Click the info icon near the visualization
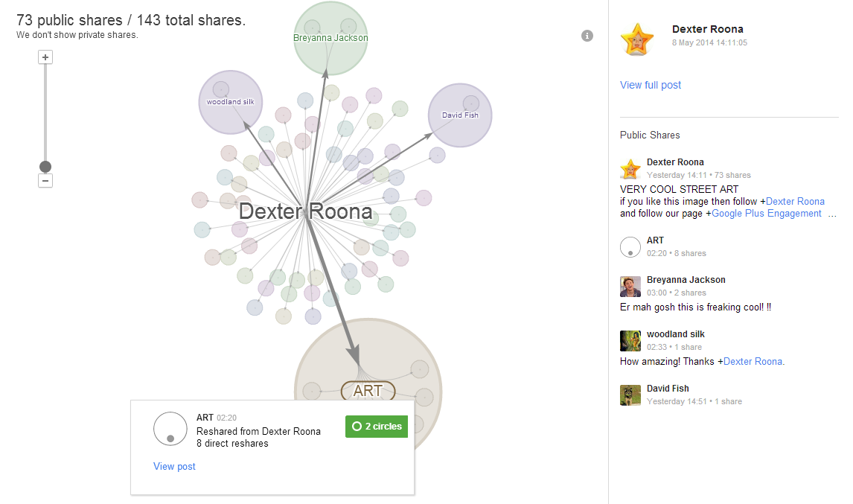This screenshot has height=504, width=853. point(587,35)
